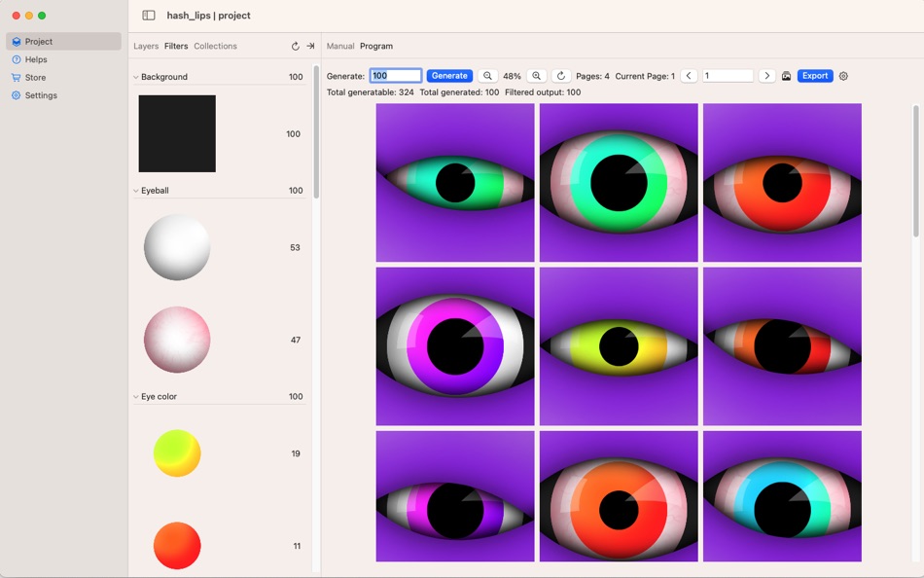The height and width of the screenshot is (578, 924).
Task: Click the filters panel vertical scrollbar
Action: pyautogui.click(x=316, y=132)
